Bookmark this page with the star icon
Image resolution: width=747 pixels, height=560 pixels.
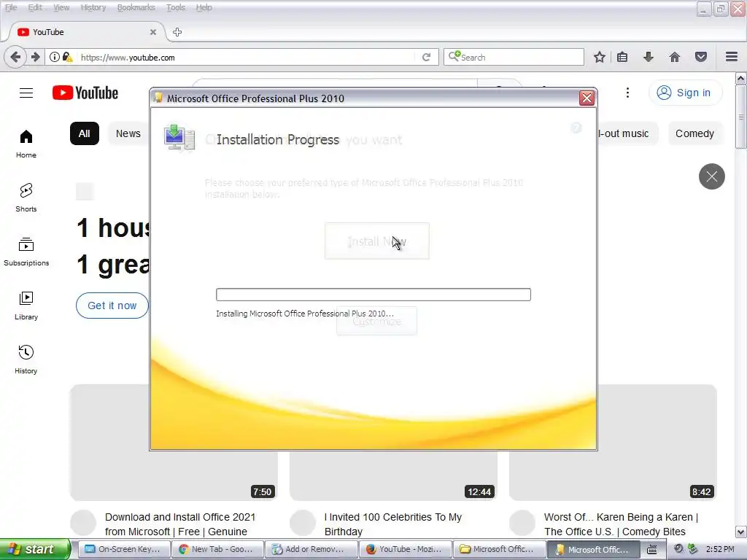pyautogui.click(x=600, y=57)
